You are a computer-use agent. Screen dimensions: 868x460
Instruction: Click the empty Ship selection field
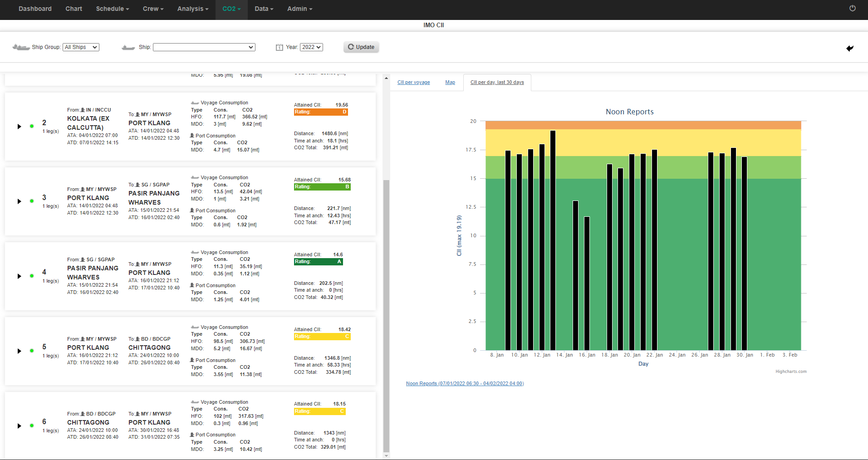pyautogui.click(x=204, y=47)
